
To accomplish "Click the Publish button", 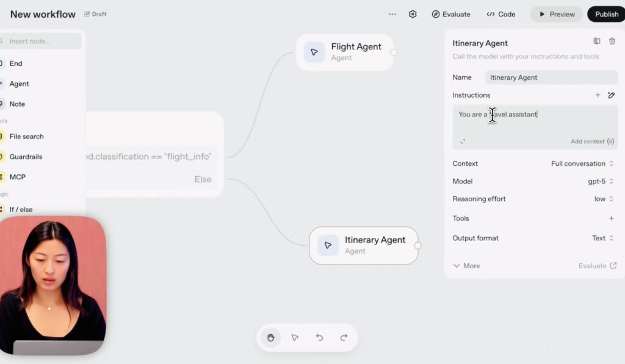I will tap(606, 14).
